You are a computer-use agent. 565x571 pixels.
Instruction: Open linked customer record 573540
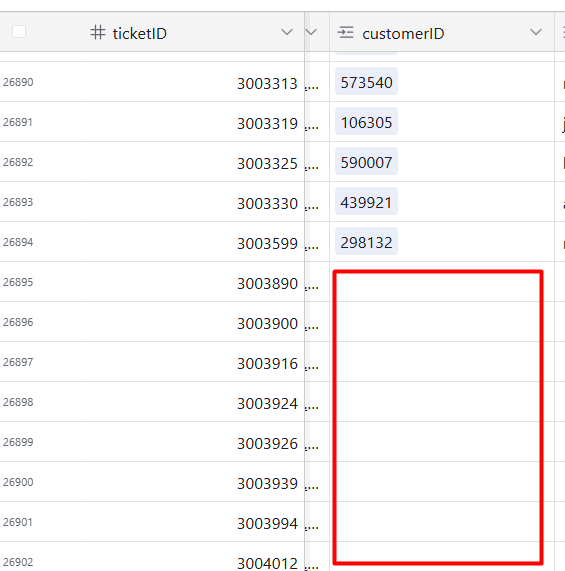click(x=366, y=82)
